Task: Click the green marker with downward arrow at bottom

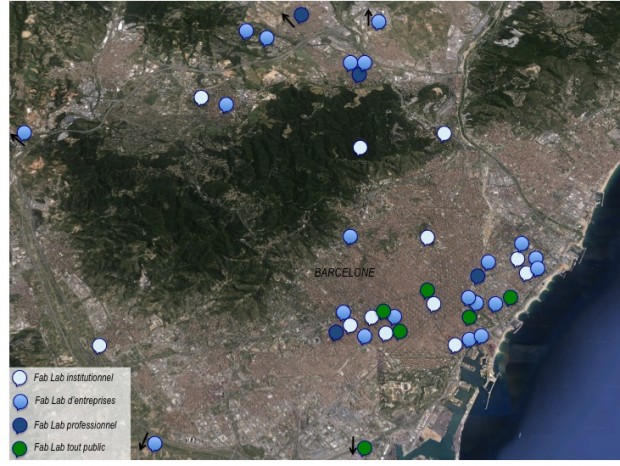Action: click(x=364, y=448)
